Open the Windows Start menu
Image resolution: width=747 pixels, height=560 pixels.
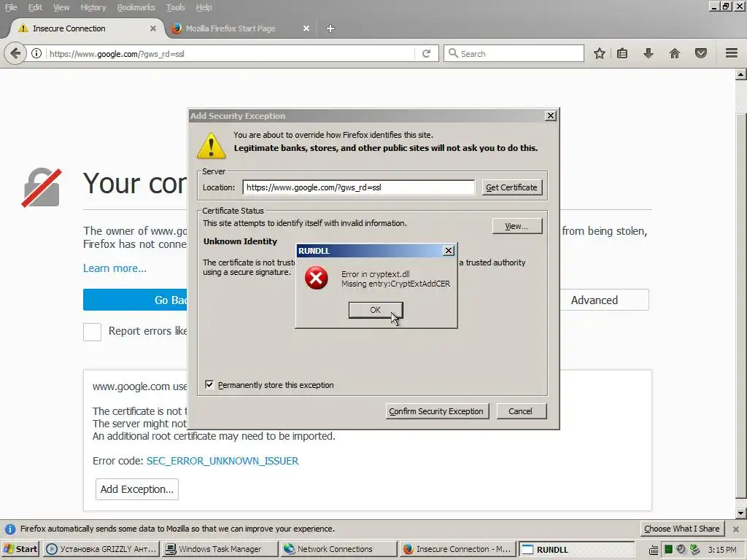pyautogui.click(x=20, y=549)
